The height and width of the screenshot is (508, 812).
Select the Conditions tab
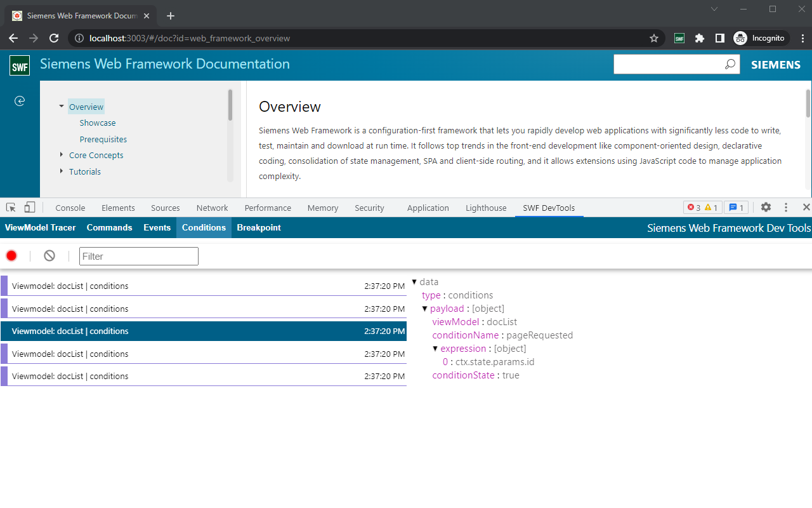tap(204, 227)
